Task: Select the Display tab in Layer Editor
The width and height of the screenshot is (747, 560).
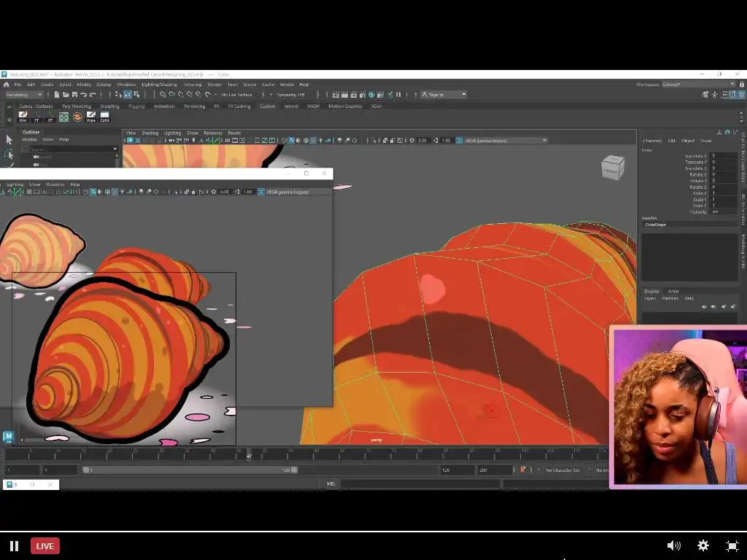Action: [651, 292]
